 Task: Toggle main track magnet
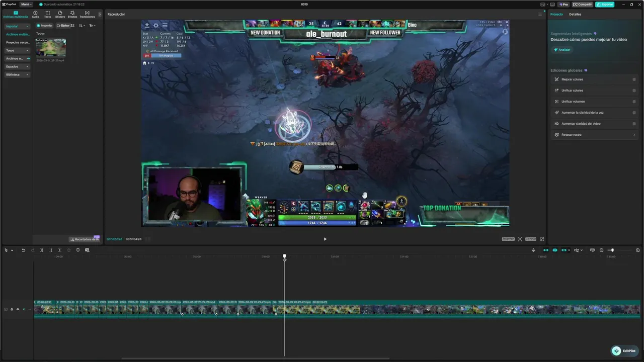(546, 250)
